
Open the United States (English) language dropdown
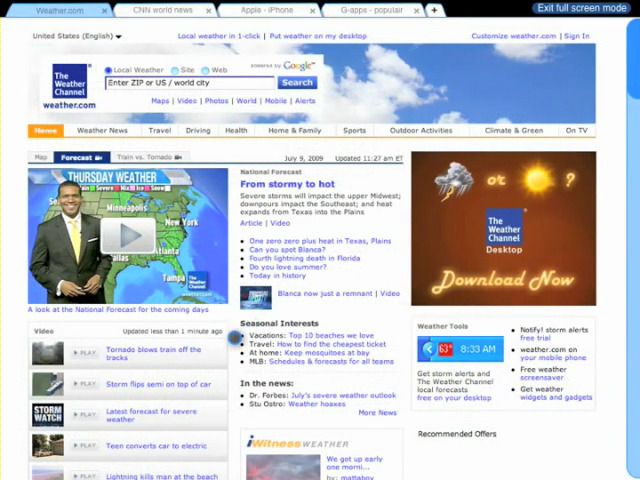coord(77,36)
